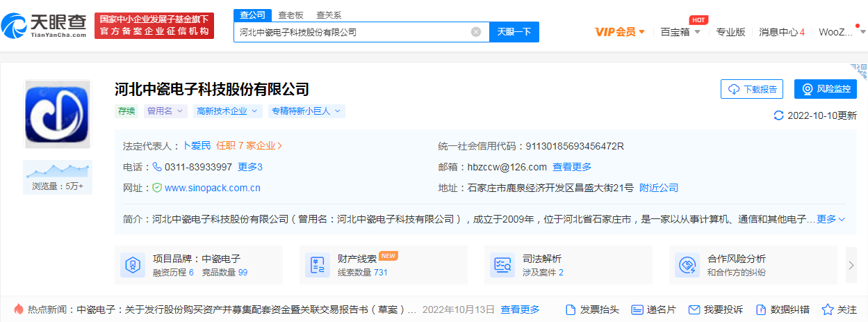Open the 曾用名 dropdown tag
The height and width of the screenshot is (322, 868).
(165, 111)
